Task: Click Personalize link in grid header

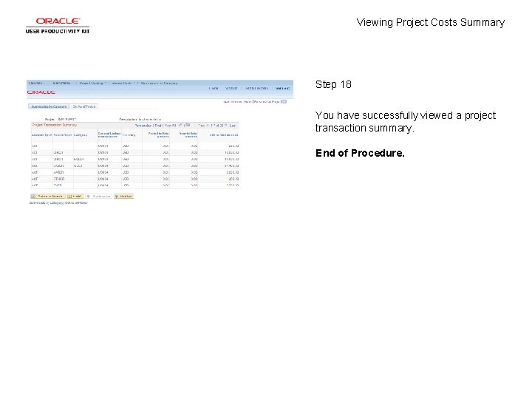Action: (143, 126)
